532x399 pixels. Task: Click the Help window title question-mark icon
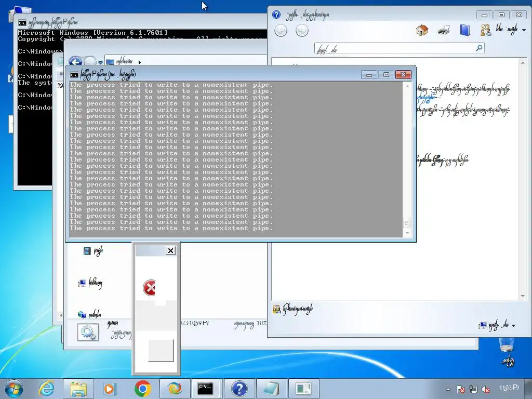coord(276,15)
